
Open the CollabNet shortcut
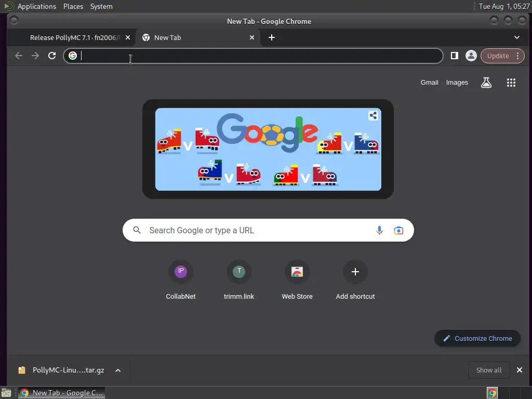point(180,280)
